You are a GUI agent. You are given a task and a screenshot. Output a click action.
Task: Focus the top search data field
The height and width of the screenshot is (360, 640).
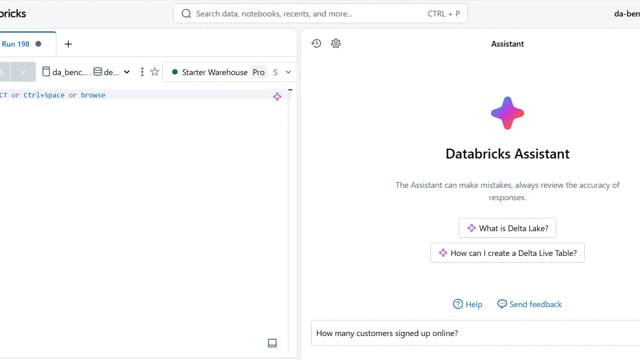point(320,13)
